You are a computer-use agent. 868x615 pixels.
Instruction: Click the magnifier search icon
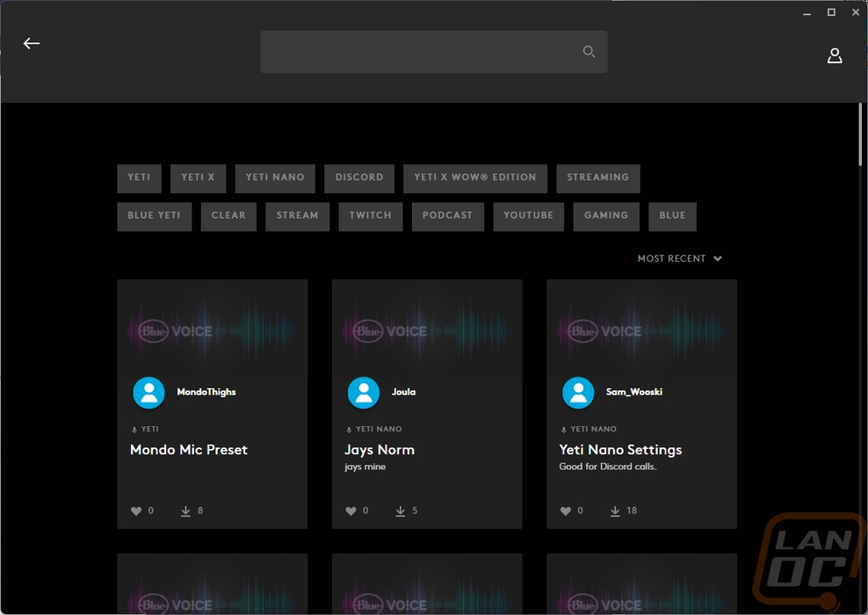pos(589,52)
